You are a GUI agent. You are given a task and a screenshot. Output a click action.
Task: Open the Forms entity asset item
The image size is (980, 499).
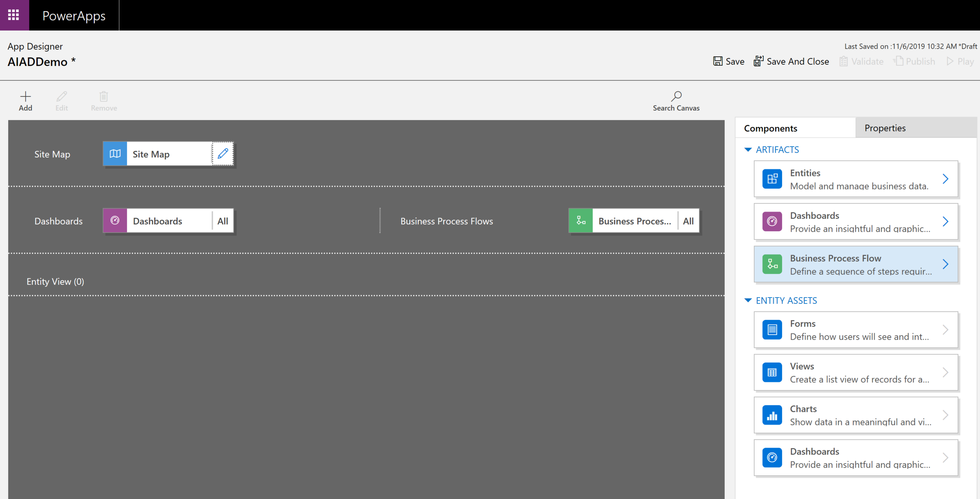coord(855,330)
